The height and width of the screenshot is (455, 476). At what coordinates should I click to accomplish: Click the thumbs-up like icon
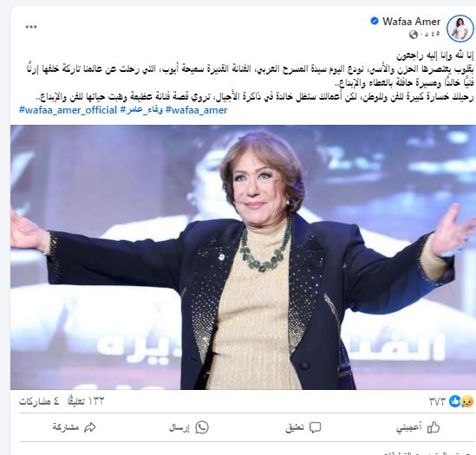tap(434, 427)
